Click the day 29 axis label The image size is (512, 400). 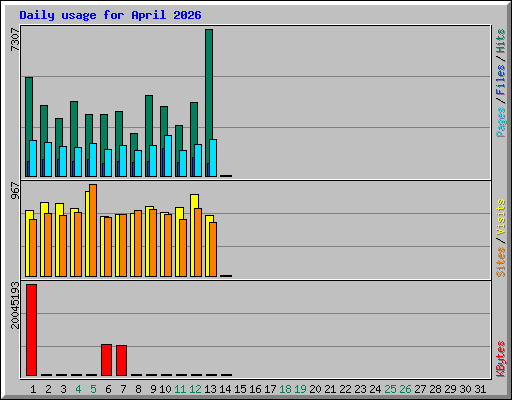click(x=450, y=389)
